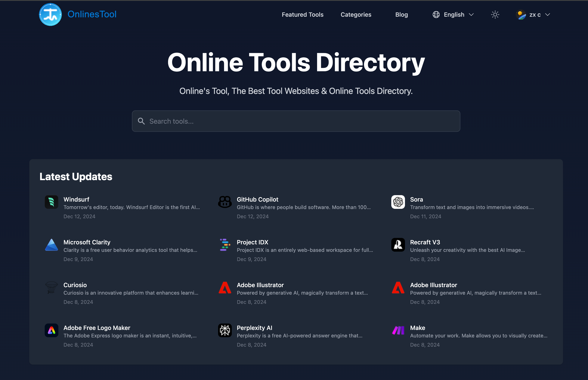Click the Sora OpenAI logo icon
Image resolution: width=588 pixels, height=380 pixels.
tap(398, 202)
